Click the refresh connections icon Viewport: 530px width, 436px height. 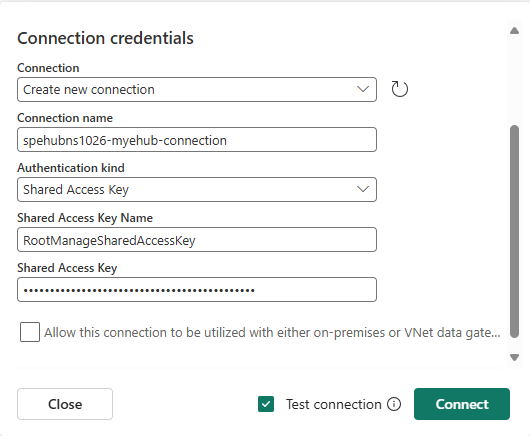pos(400,89)
